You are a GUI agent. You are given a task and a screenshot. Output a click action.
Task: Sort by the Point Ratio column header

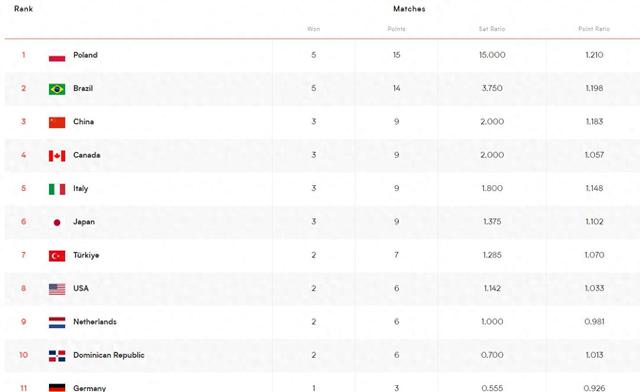[x=594, y=29]
